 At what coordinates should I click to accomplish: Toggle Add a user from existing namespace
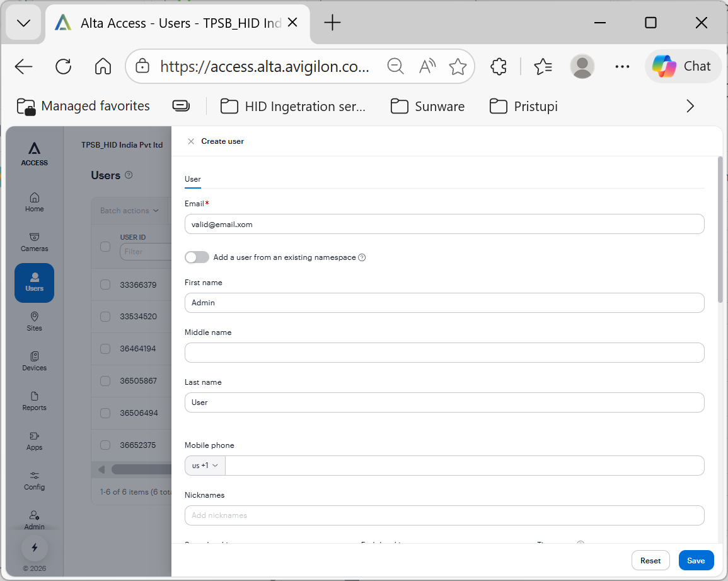coord(197,257)
